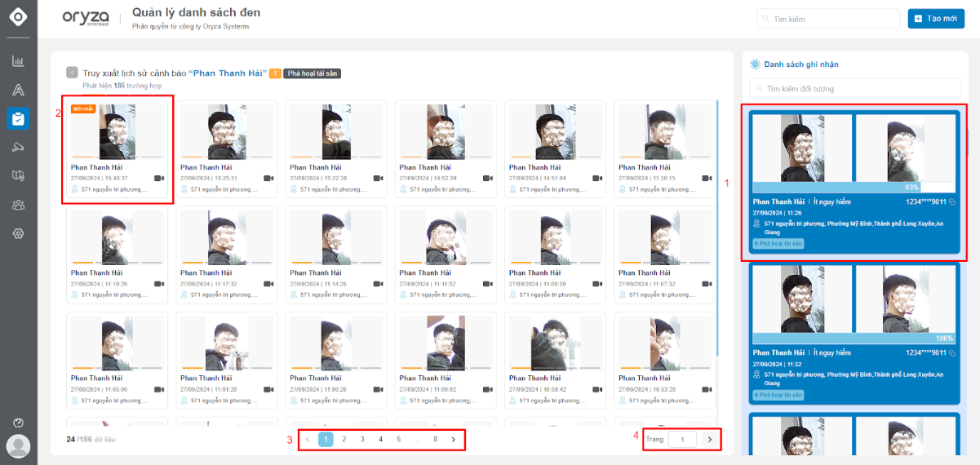Screen dimensions: 980x465
Task: Open the statistics chart icon in sidebar
Action: tap(18, 61)
